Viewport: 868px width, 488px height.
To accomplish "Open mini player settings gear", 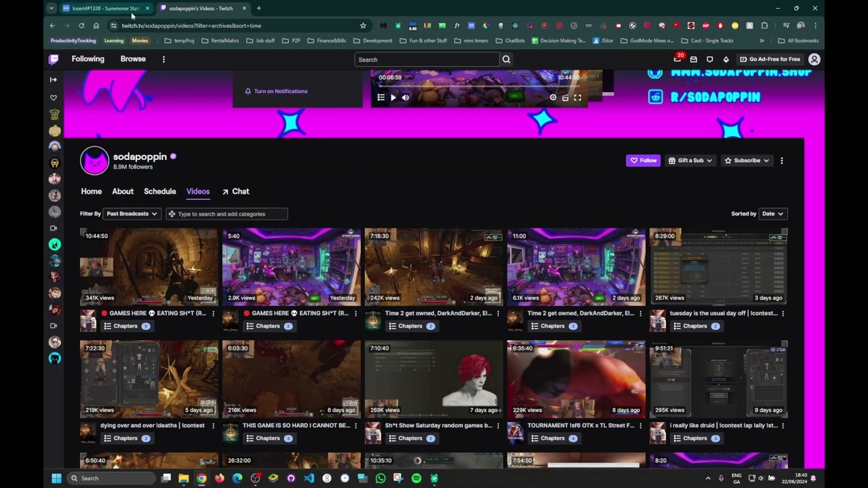I will [x=553, y=98].
